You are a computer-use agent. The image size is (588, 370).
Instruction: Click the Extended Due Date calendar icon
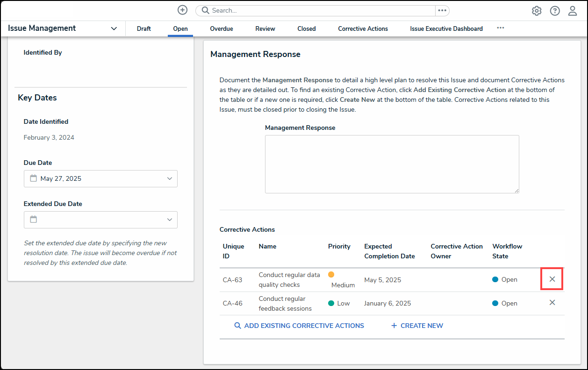tap(34, 220)
